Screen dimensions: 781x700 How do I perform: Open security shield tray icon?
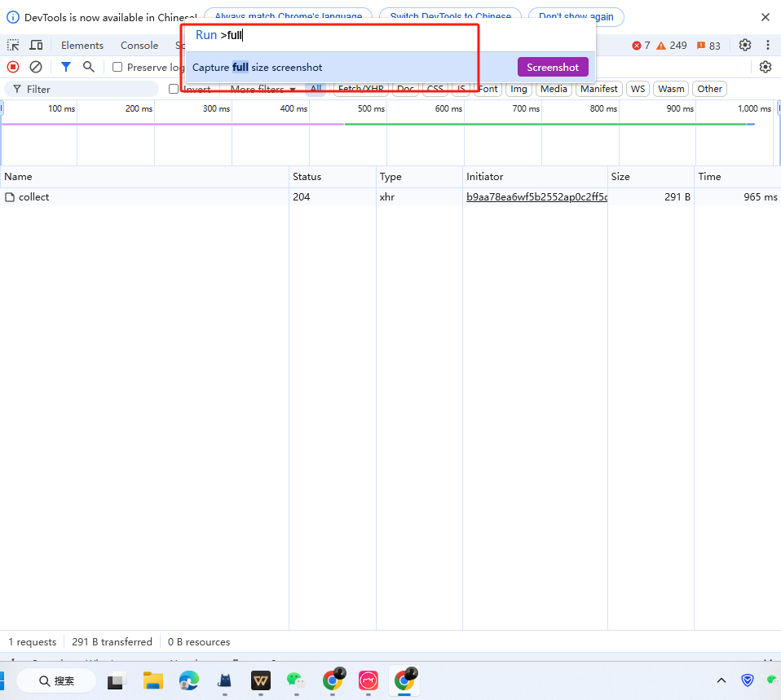747,680
